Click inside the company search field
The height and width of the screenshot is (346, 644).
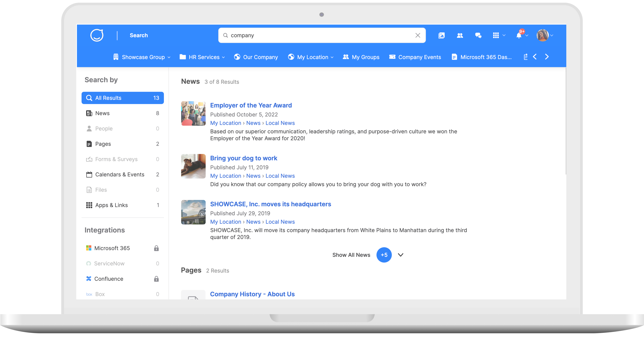[322, 35]
